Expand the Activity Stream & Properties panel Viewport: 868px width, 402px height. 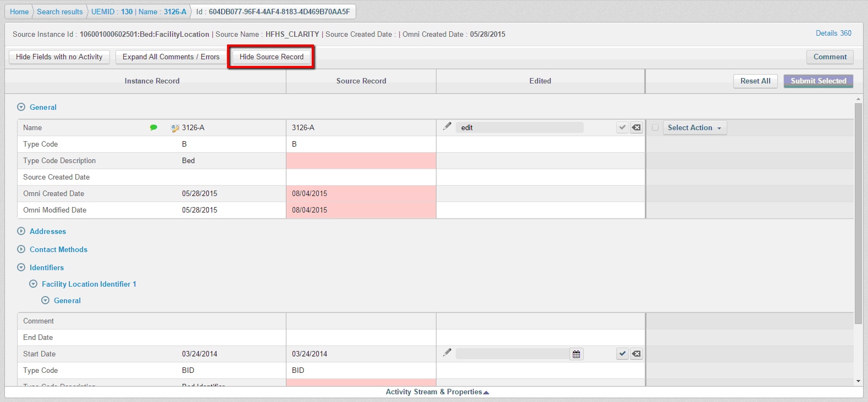pyautogui.click(x=436, y=392)
